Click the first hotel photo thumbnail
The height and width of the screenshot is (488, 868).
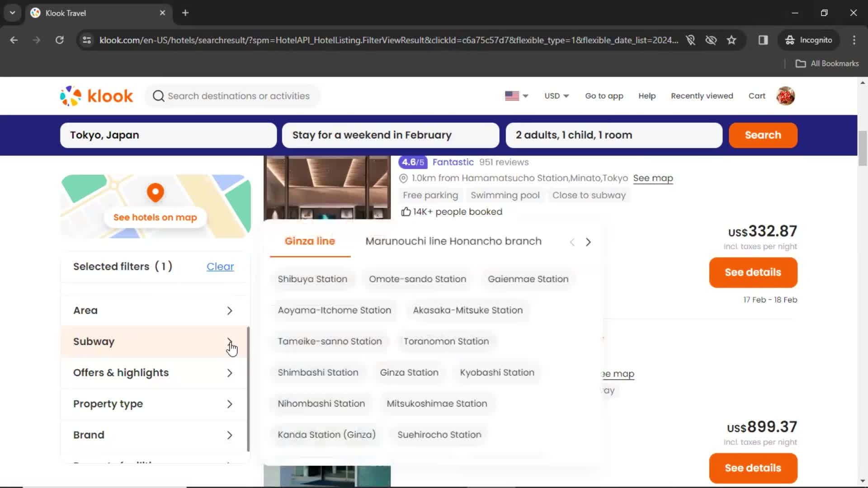point(327,188)
